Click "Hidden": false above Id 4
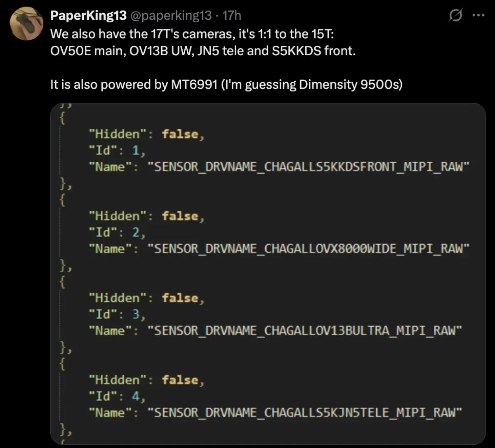 pyautogui.click(x=146, y=380)
